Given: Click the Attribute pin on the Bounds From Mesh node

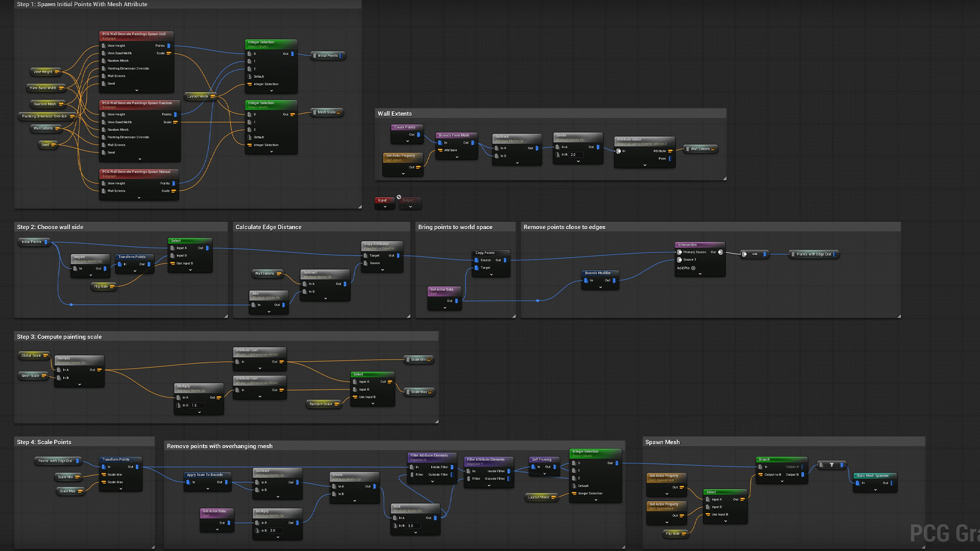Looking at the screenshot, I should coord(441,151).
